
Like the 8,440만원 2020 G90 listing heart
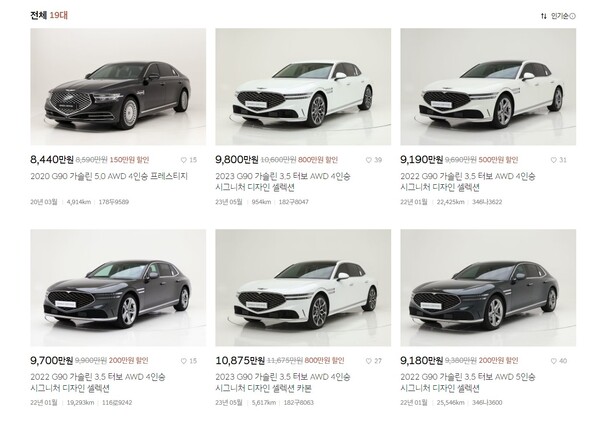(x=184, y=160)
